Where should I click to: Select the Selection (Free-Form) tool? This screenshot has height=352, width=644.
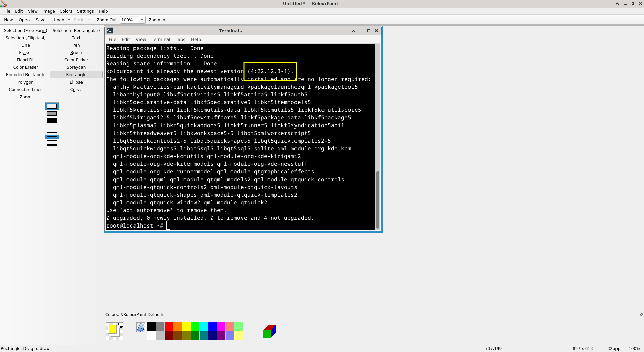click(25, 31)
